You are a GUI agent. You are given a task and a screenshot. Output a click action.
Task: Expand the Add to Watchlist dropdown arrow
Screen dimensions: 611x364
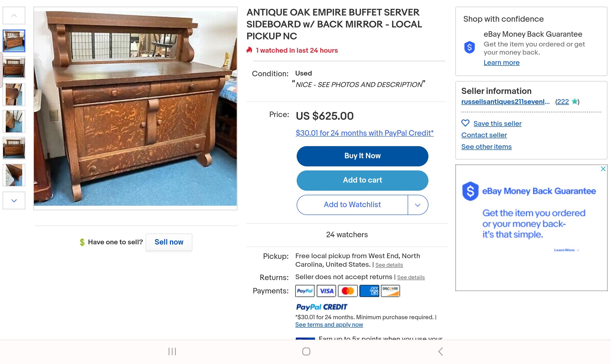pyautogui.click(x=418, y=205)
